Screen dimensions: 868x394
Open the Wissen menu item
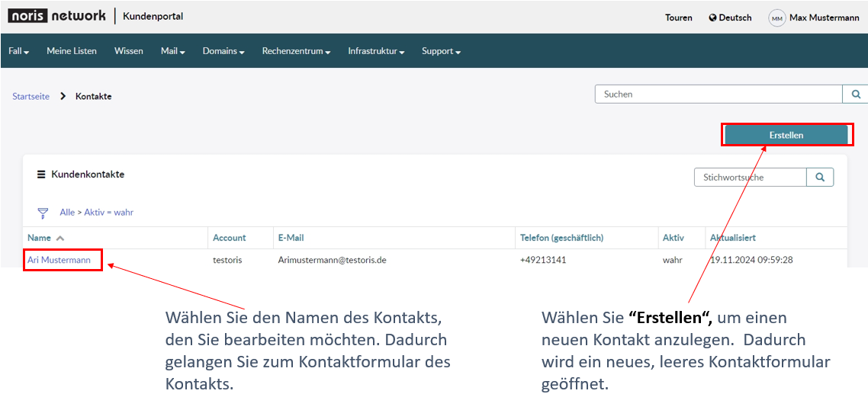click(128, 51)
